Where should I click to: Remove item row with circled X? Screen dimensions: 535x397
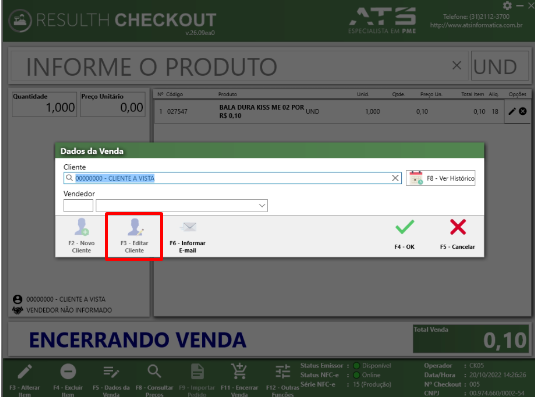point(523,111)
